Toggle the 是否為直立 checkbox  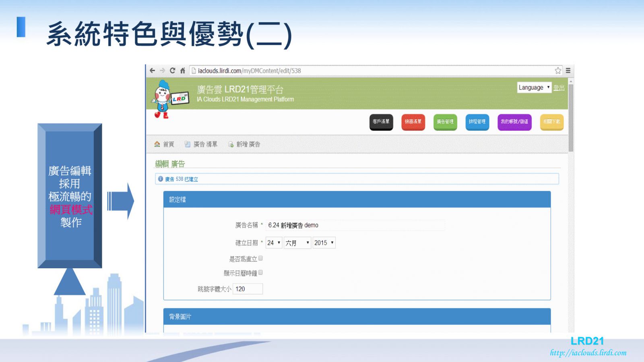tap(260, 258)
